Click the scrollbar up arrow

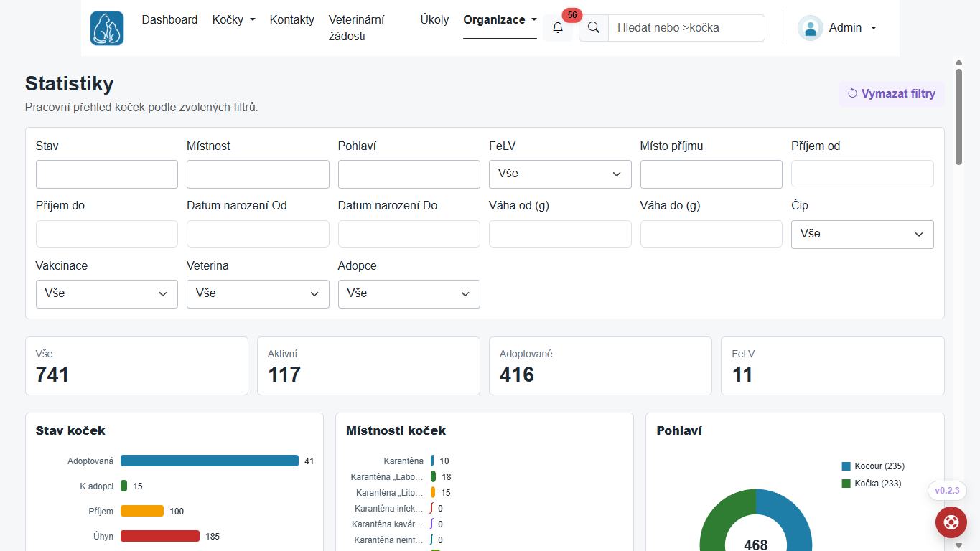click(x=958, y=62)
